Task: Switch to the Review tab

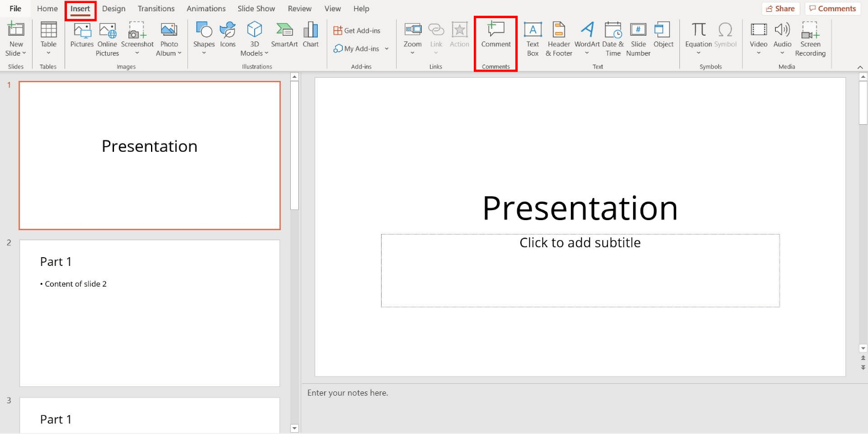Action: (300, 9)
